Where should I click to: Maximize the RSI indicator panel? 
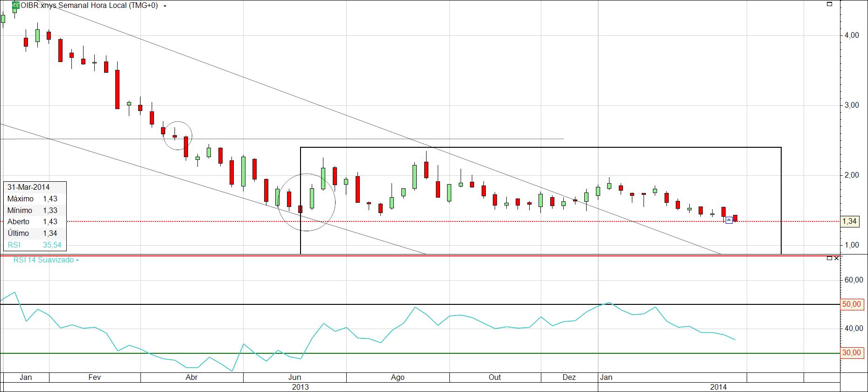click(x=829, y=258)
